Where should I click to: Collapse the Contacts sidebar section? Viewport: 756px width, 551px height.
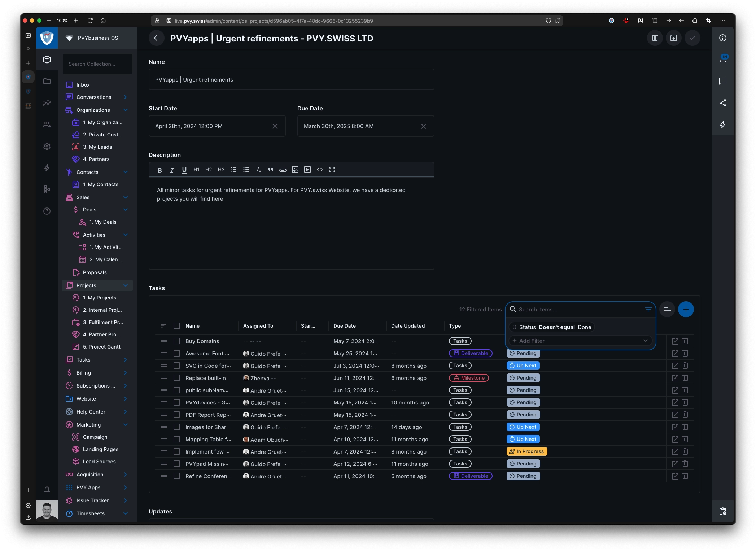[126, 172]
